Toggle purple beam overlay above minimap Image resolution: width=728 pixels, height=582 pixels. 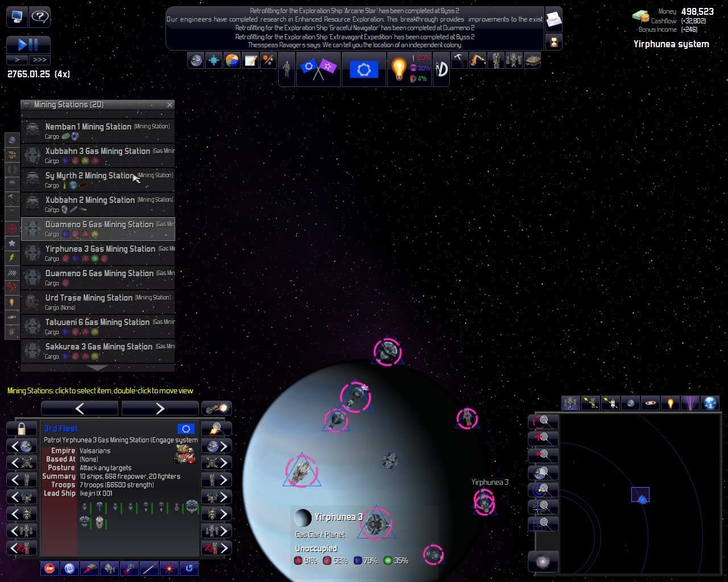[x=690, y=403]
